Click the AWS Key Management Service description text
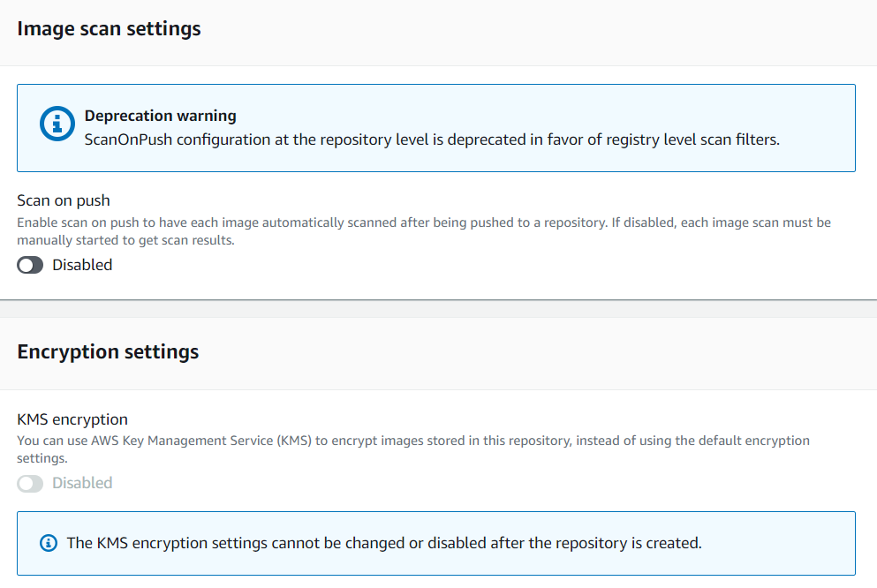The image size is (877, 588). (413, 449)
